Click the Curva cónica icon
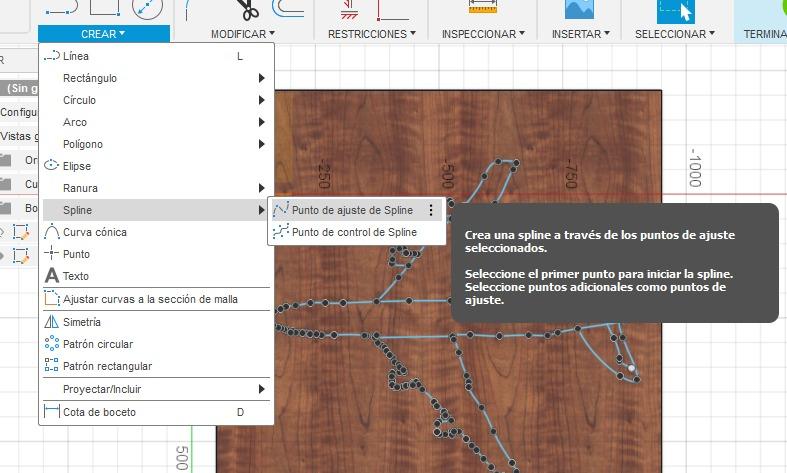The image size is (787, 473). point(52,232)
